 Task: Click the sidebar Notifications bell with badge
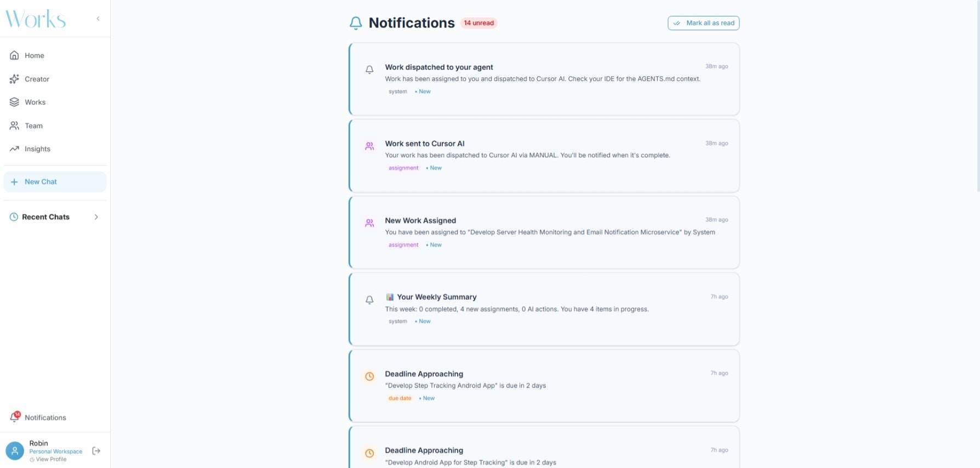pyautogui.click(x=15, y=417)
